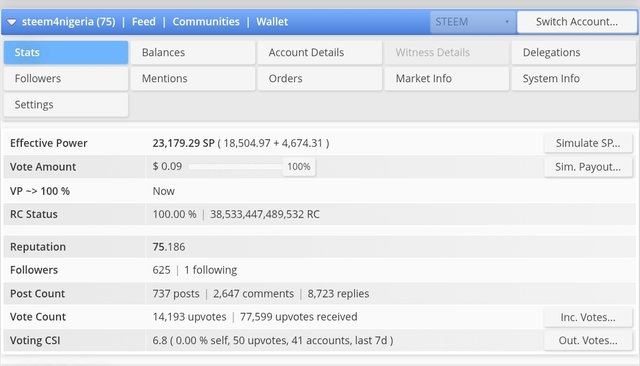
Task: Open the steem4nigeria (75) account link
Action: click(x=69, y=22)
